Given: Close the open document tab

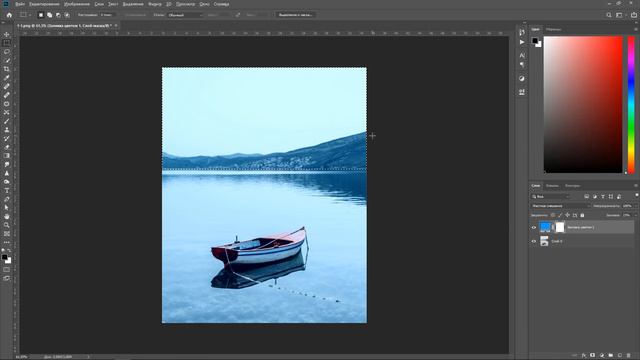Looking at the screenshot, I should 116,25.
